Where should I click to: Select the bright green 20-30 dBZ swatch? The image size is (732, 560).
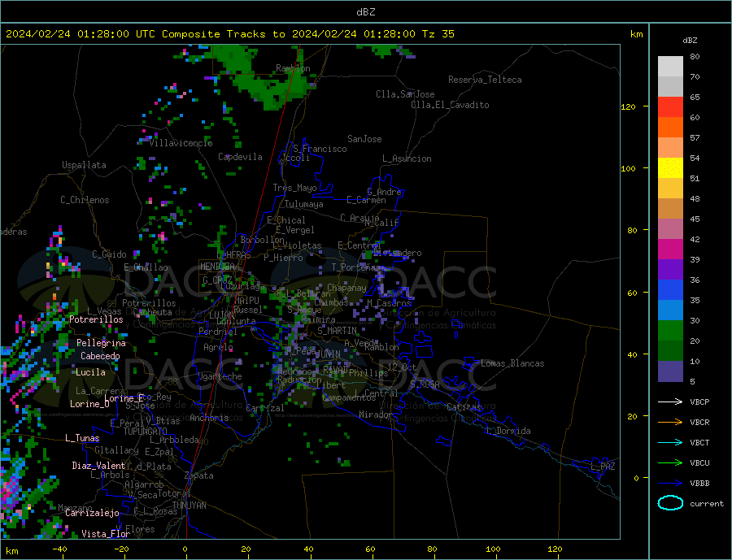point(670,331)
